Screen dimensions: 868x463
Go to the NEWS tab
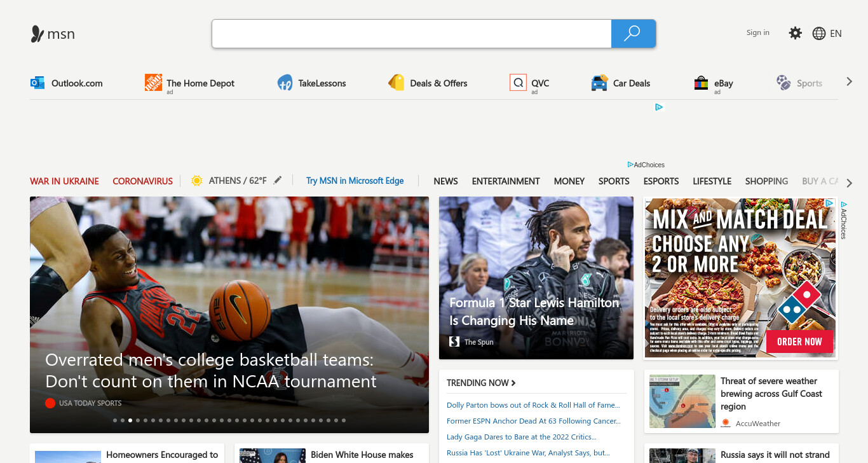pos(445,181)
